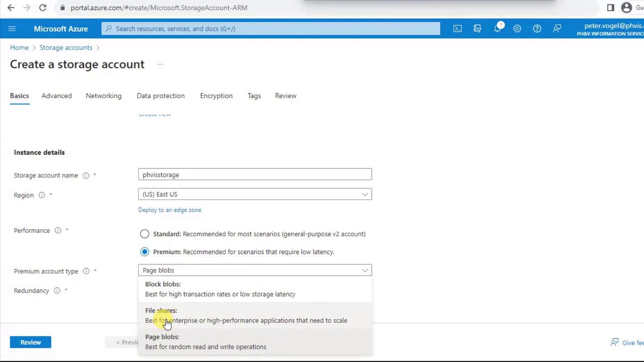Screen dimensions: 644x362
Task: Select the Premium performance radio button
Action: pyautogui.click(x=144, y=252)
